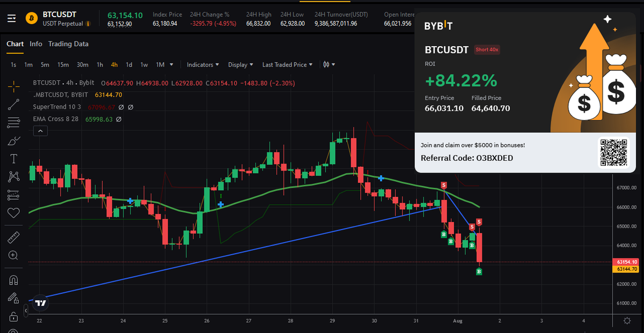Click the 24H Low value 62,928.00
The image size is (644, 333).
292,24
